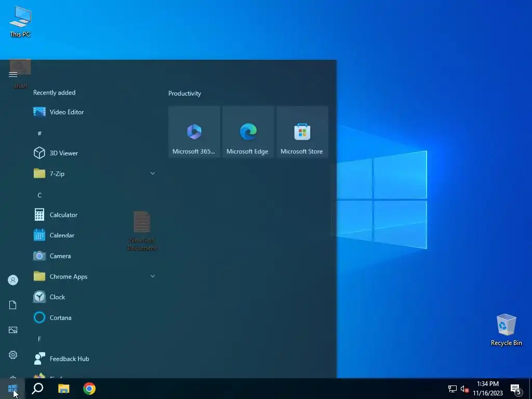The height and width of the screenshot is (399, 532).
Task: Expand the Chrome Apps chevron
Action: tap(153, 276)
